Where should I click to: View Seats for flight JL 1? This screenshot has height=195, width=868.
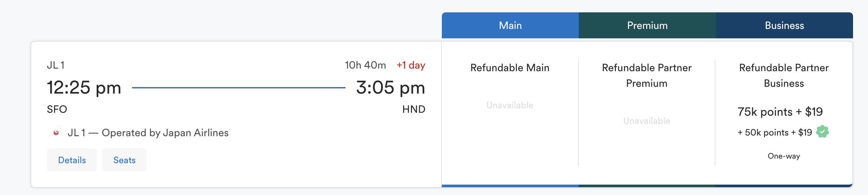coord(124,160)
